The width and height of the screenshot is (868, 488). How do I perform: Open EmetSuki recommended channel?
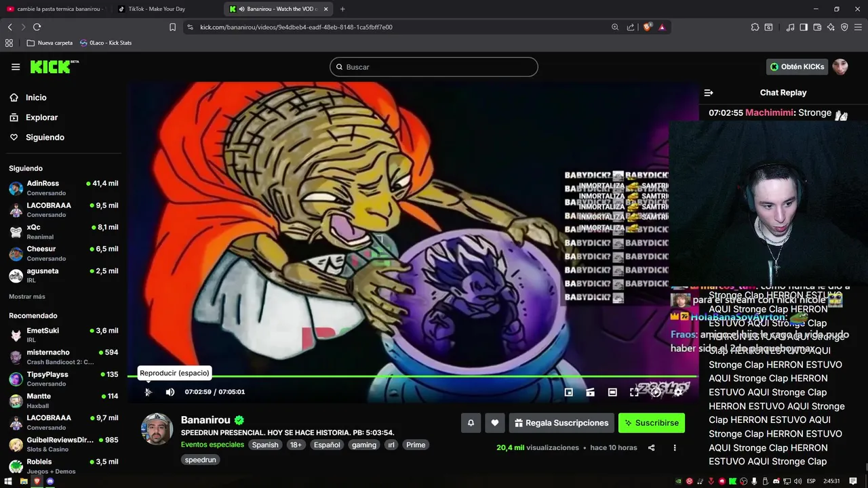[63, 335]
